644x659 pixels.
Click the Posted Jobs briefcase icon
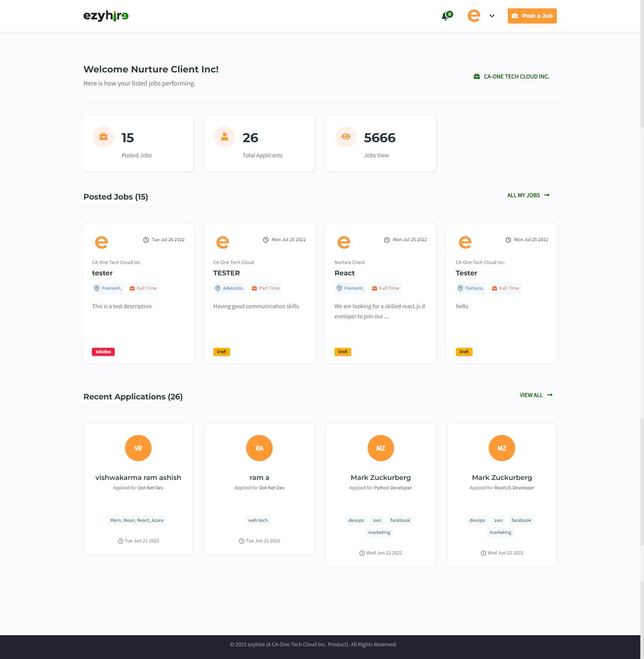point(103,137)
